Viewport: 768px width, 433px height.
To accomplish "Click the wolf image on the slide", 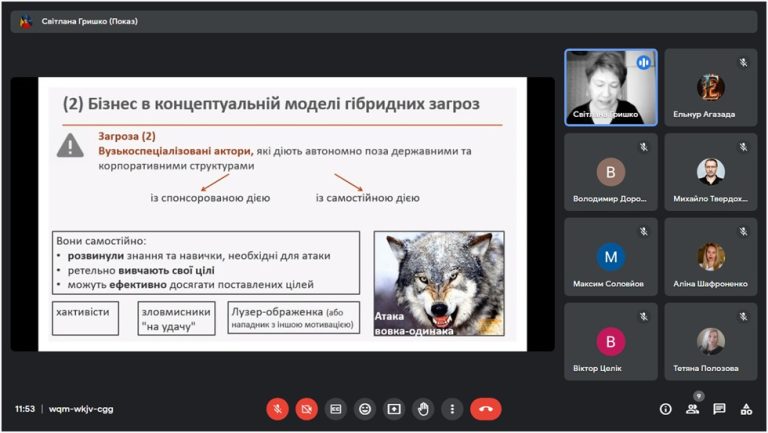I will (x=439, y=284).
